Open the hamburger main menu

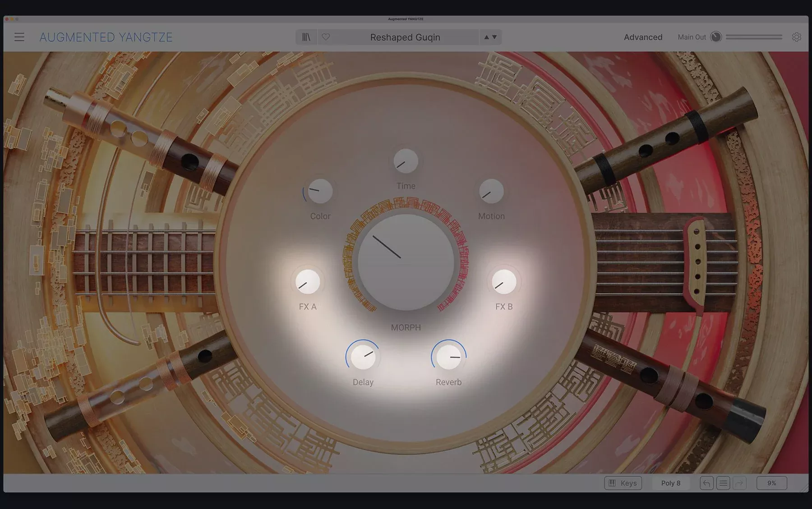19,37
